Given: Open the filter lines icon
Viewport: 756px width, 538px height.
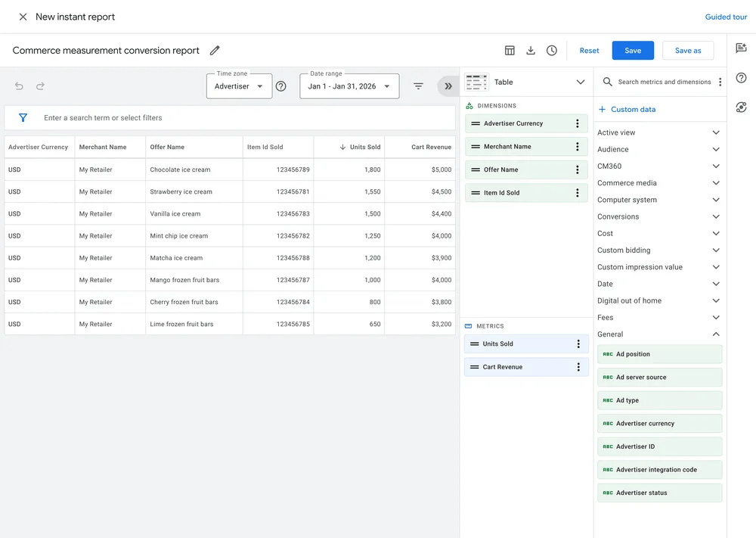Looking at the screenshot, I should (418, 86).
